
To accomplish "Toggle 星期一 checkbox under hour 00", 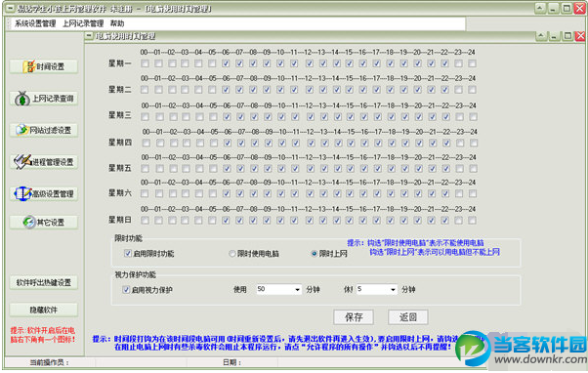I will (145, 63).
